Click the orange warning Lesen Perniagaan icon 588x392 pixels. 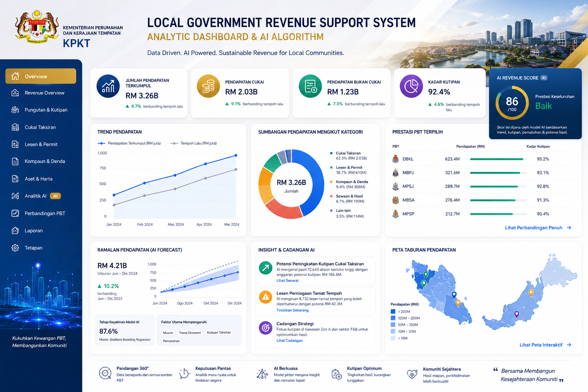[265, 297]
